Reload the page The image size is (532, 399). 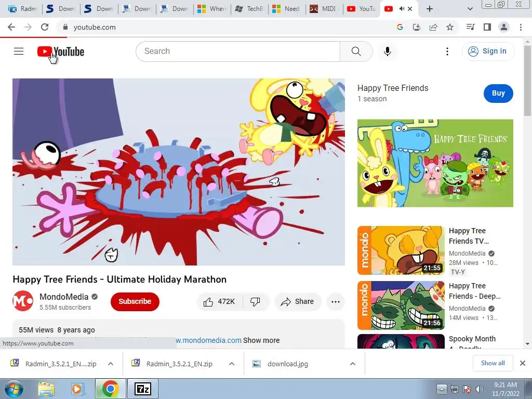(x=45, y=27)
